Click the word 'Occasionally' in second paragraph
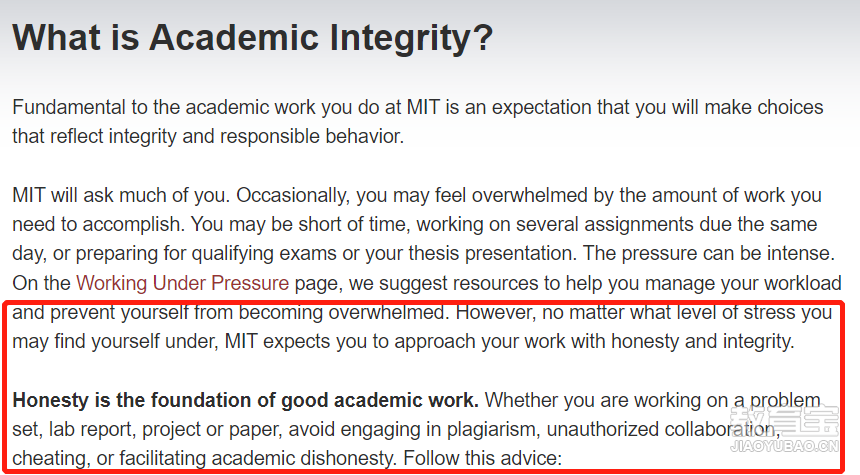 click(x=293, y=195)
